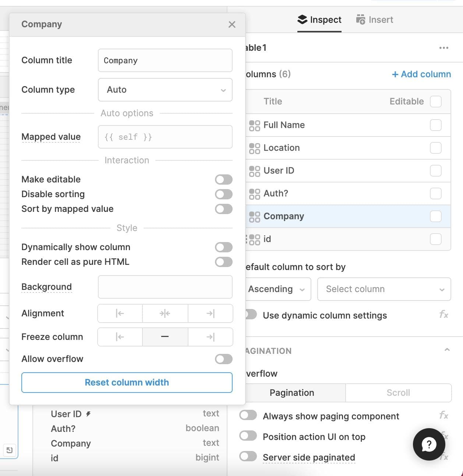Open the three-dot table options menu

pos(444,48)
